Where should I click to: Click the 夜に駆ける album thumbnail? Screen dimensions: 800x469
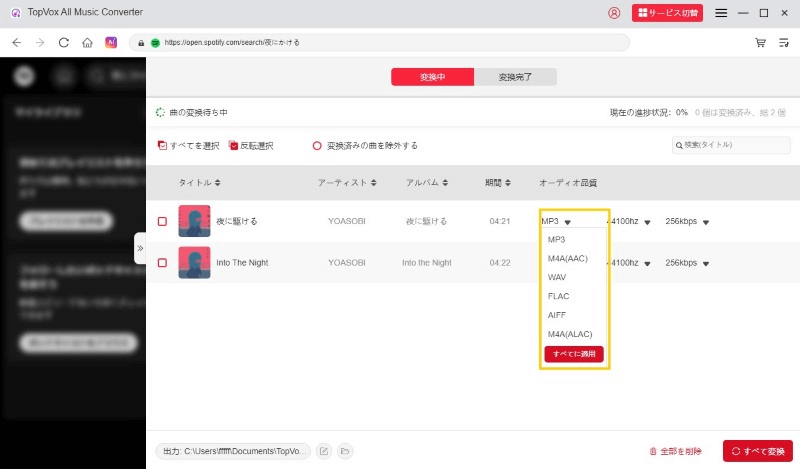pyautogui.click(x=194, y=221)
